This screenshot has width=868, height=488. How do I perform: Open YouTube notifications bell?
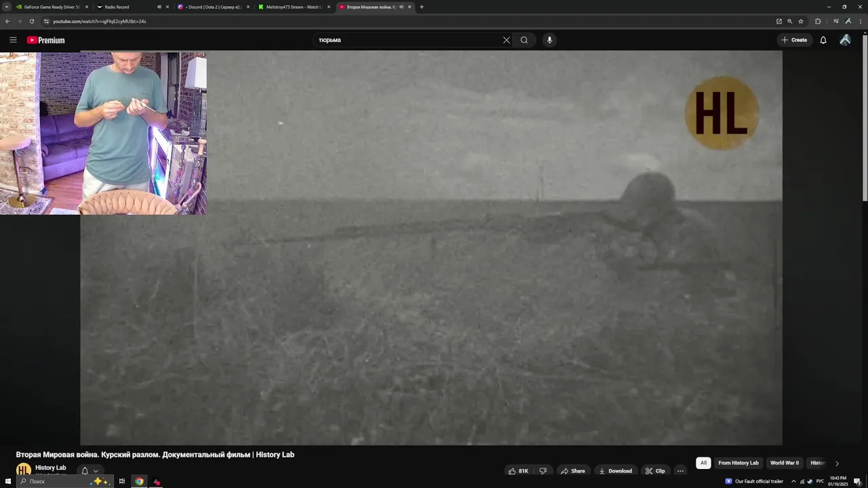[x=823, y=40]
